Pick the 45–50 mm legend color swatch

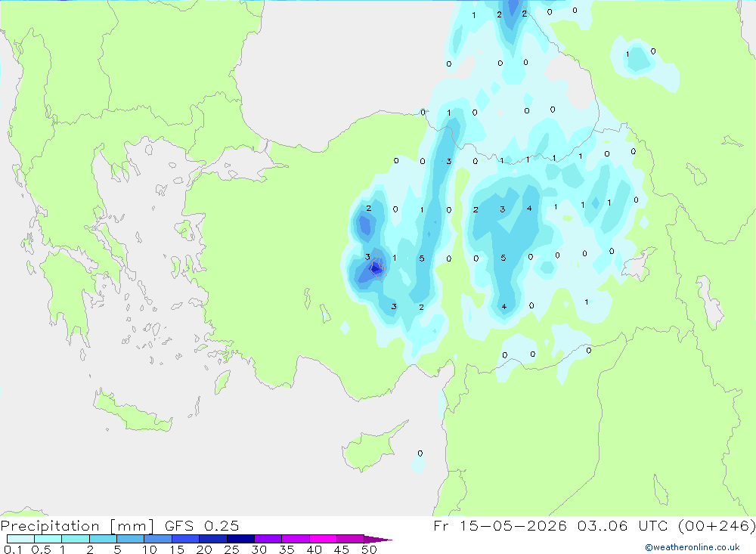(350, 539)
